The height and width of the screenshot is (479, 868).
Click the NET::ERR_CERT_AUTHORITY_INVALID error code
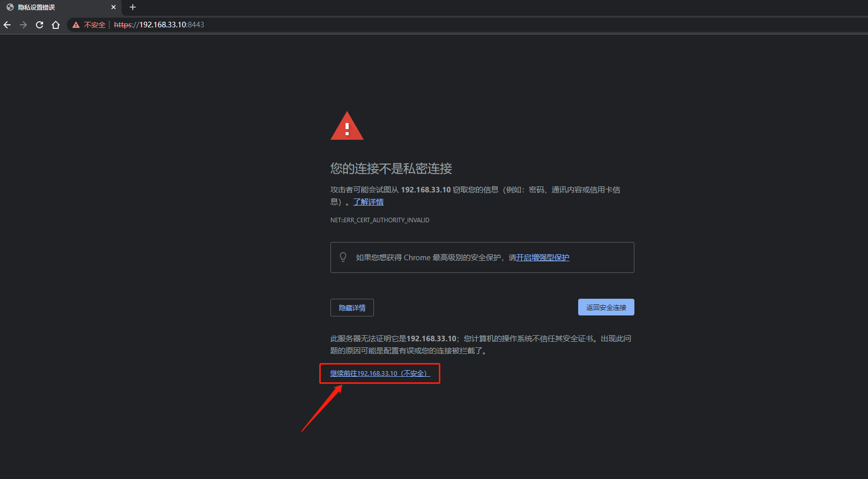point(380,220)
